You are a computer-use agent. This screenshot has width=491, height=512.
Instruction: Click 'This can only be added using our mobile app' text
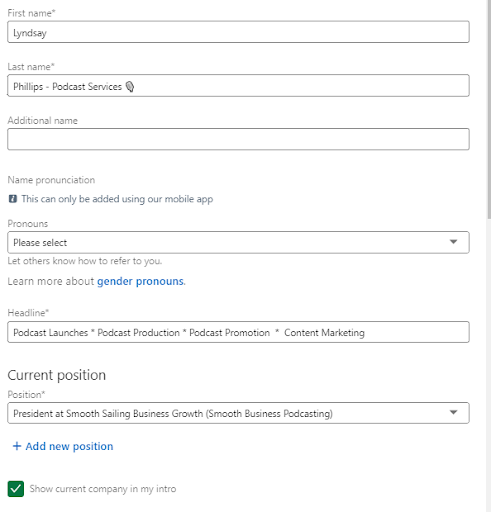[x=117, y=199]
